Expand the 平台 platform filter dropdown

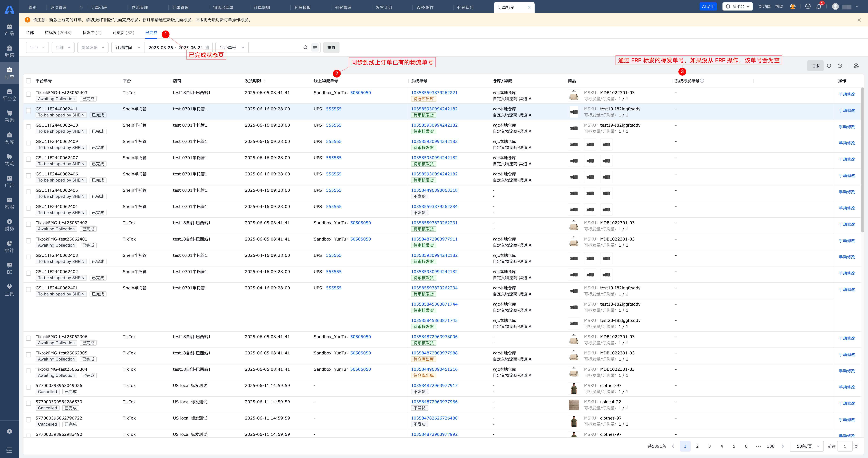click(x=37, y=47)
